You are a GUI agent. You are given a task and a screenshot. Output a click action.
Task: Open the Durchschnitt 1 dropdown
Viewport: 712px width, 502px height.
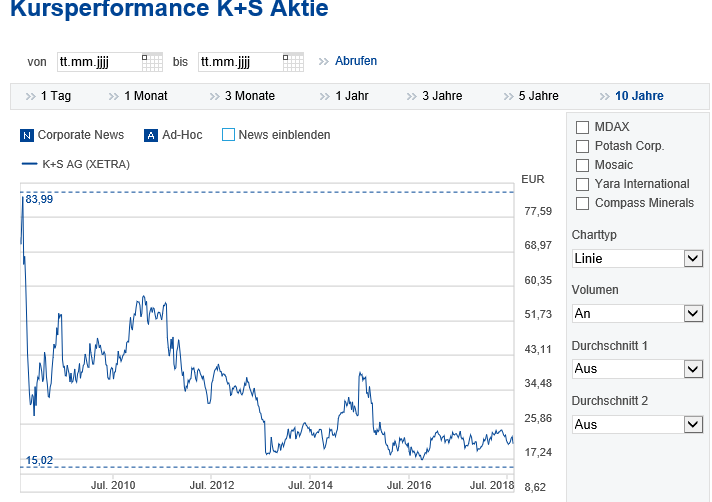tap(638, 368)
